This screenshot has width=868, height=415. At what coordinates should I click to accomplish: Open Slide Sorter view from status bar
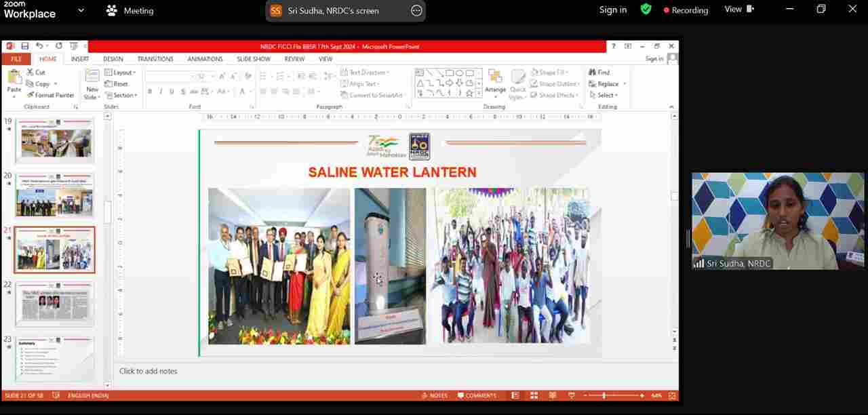[534, 395]
